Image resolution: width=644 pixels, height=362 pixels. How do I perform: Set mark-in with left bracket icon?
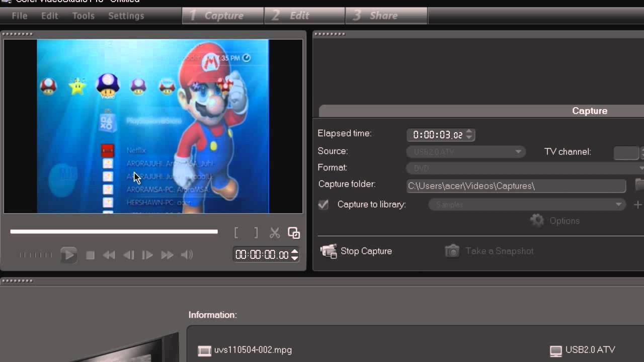[236, 233]
